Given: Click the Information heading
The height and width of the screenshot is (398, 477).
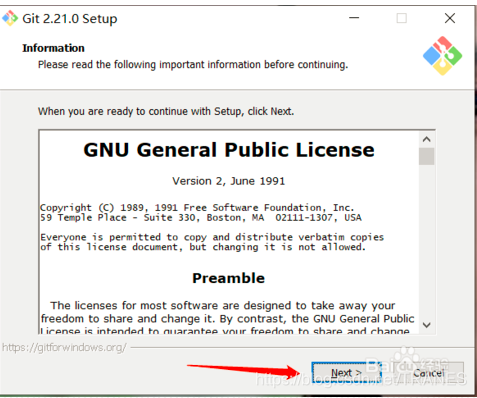Looking at the screenshot, I should pyautogui.click(x=53, y=48).
